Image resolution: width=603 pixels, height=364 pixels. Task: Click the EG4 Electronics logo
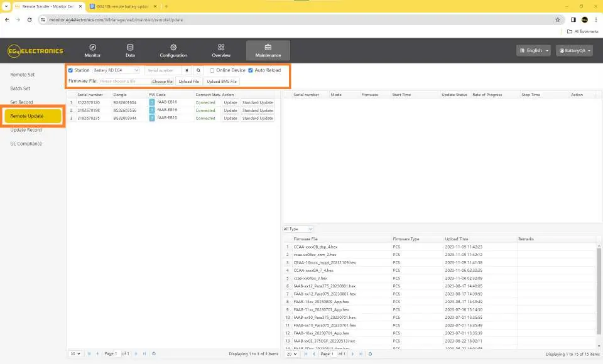(35, 51)
